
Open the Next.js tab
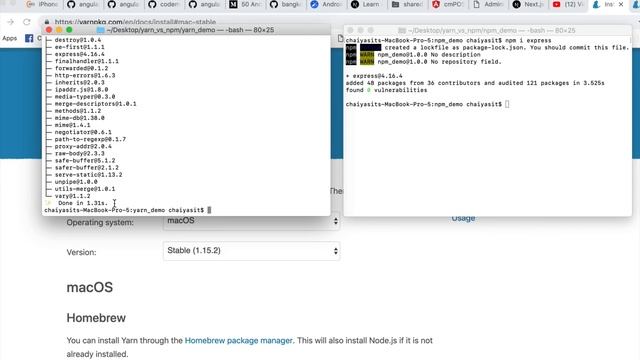tap(529, 4)
